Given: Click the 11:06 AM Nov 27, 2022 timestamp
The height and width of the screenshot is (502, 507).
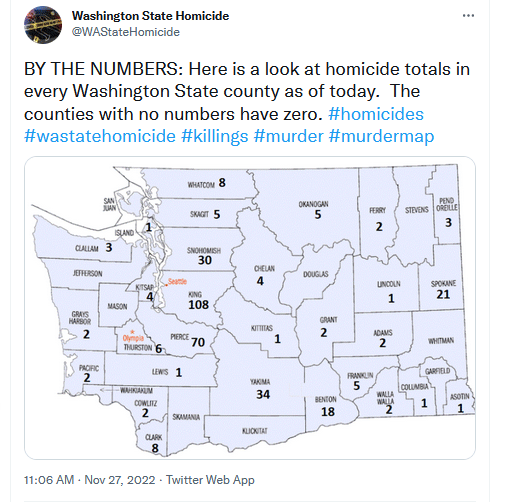Looking at the screenshot, I should pos(89,480).
